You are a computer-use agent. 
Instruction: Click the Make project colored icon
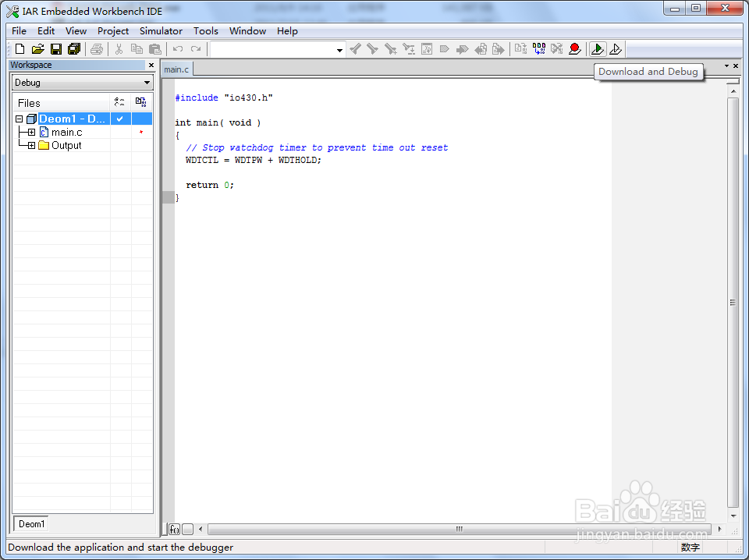[x=539, y=48]
